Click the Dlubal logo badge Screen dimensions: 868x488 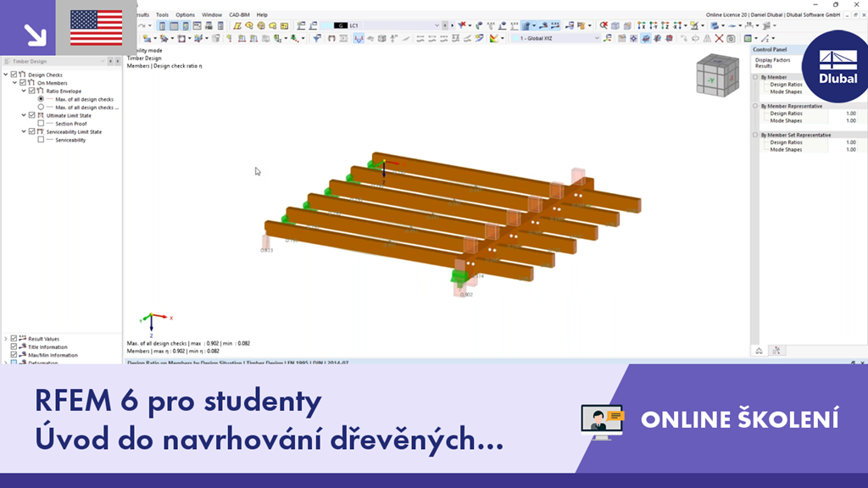pyautogui.click(x=837, y=66)
